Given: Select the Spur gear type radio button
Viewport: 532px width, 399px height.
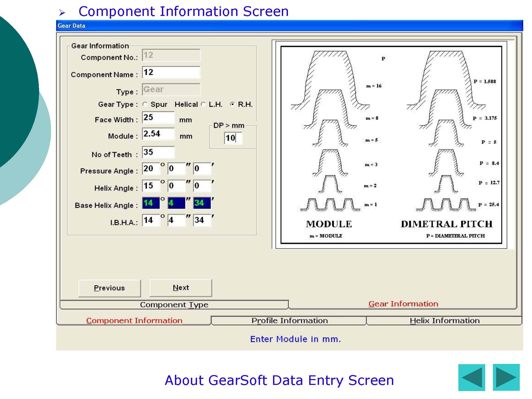Looking at the screenshot, I should [x=145, y=104].
